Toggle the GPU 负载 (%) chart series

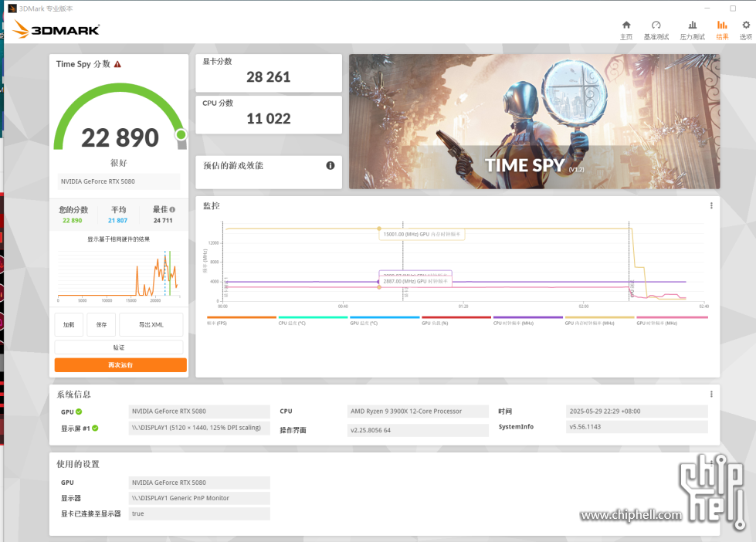tap(456, 320)
